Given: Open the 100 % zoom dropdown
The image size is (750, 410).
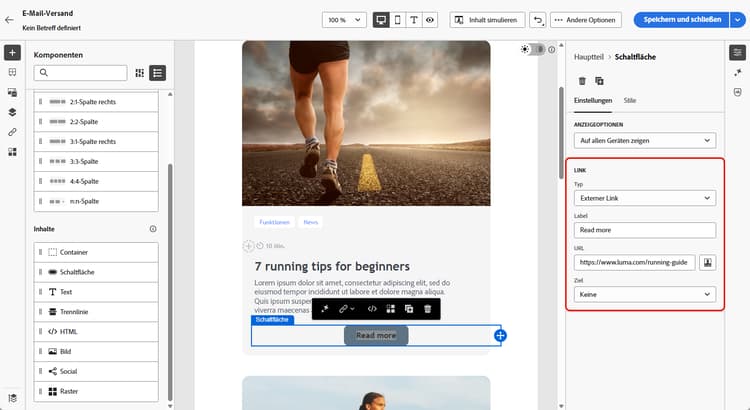Looking at the screenshot, I should 344,20.
